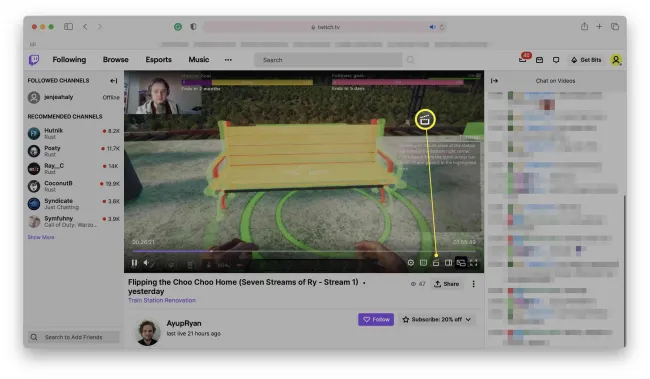Open the Hutnik recommended channel
The height and width of the screenshot is (379, 650).
pyautogui.click(x=73, y=133)
